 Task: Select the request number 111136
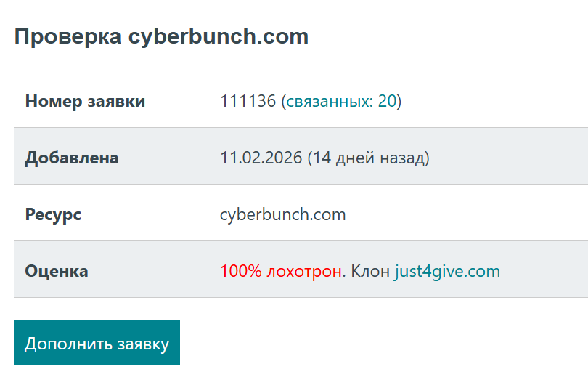pos(247,101)
